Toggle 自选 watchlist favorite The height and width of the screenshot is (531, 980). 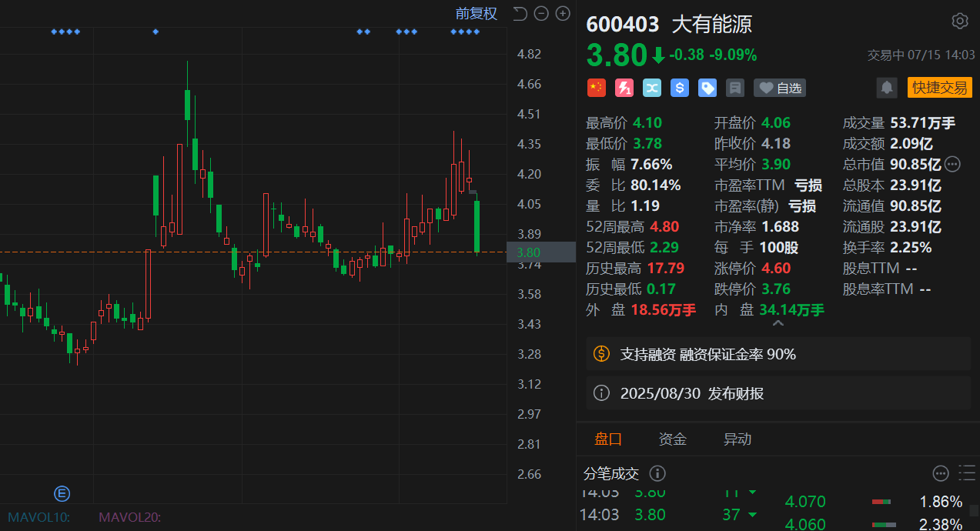coord(781,88)
